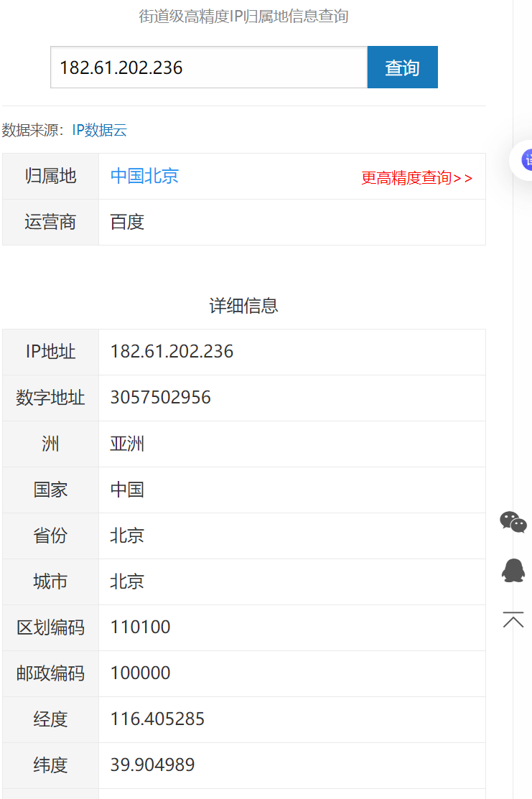
Task: Click the 城市 row label
Action: pyautogui.click(x=50, y=581)
